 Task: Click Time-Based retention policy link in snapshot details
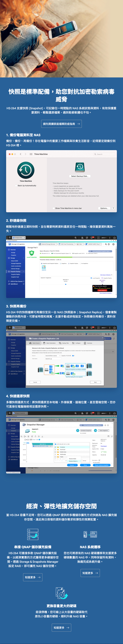[x=104, y=446]
